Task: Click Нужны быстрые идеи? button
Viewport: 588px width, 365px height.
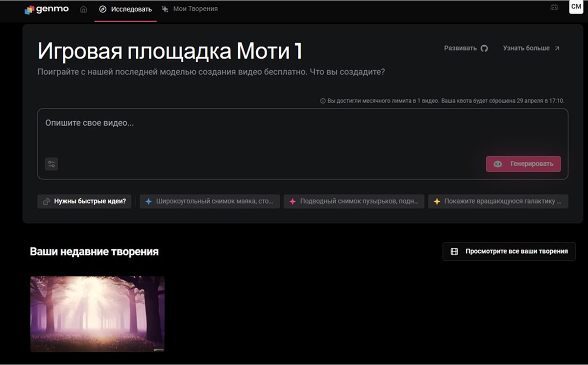Action: [x=84, y=201]
